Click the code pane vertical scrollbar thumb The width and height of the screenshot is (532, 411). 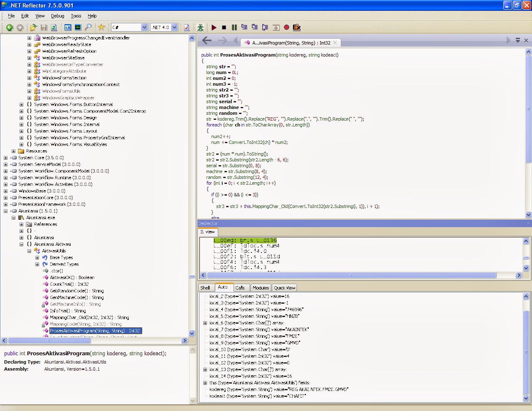529,109
